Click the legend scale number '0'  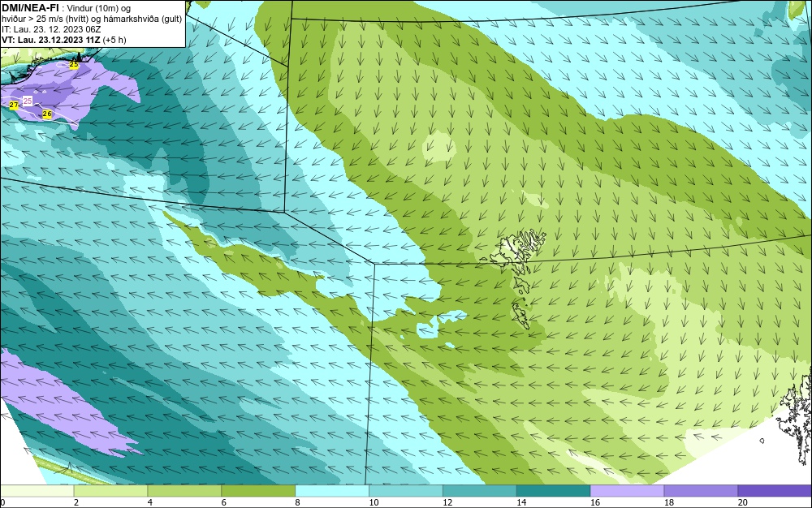tap(2, 502)
